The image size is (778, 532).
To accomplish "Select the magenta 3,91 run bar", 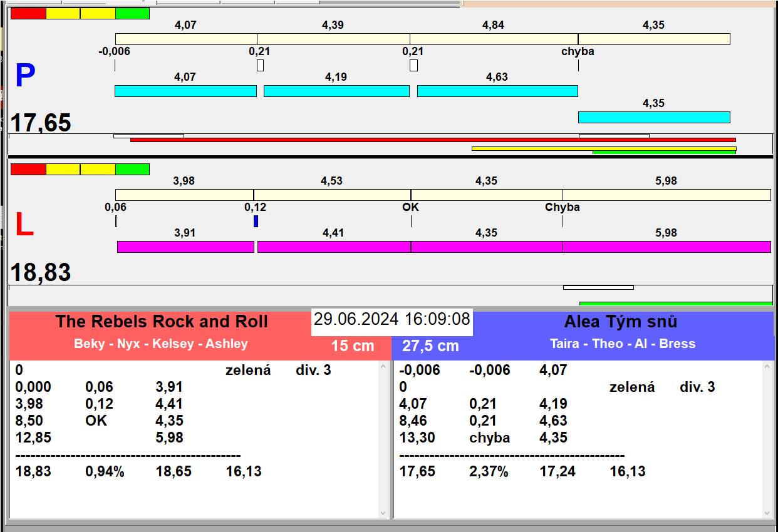I will click(185, 247).
